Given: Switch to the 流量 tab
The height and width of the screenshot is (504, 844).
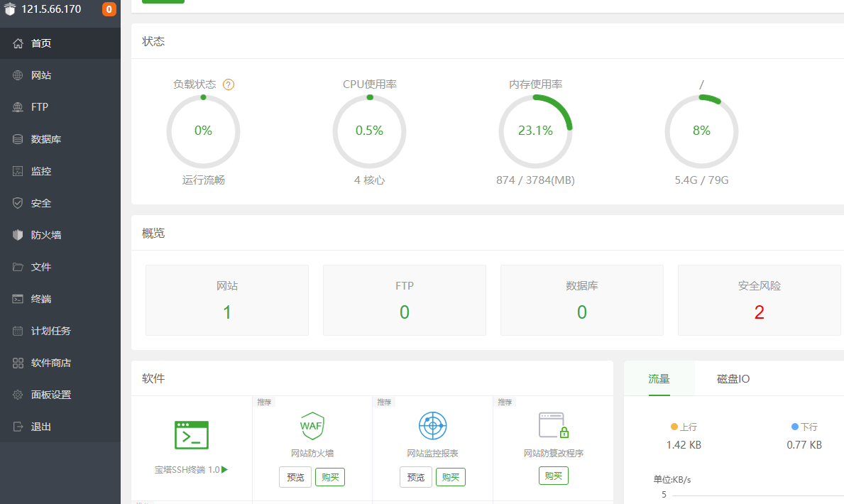Looking at the screenshot, I should [659, 378].
